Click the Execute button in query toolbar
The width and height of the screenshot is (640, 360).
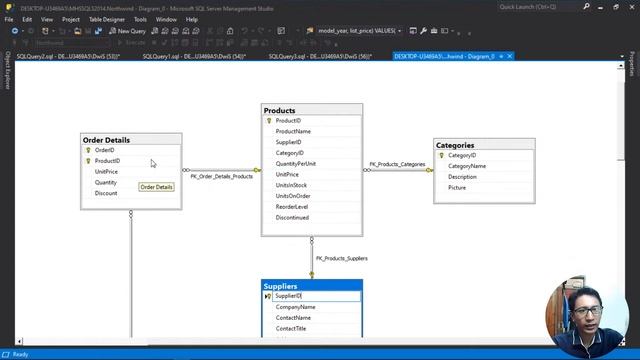tap(131, 42)
